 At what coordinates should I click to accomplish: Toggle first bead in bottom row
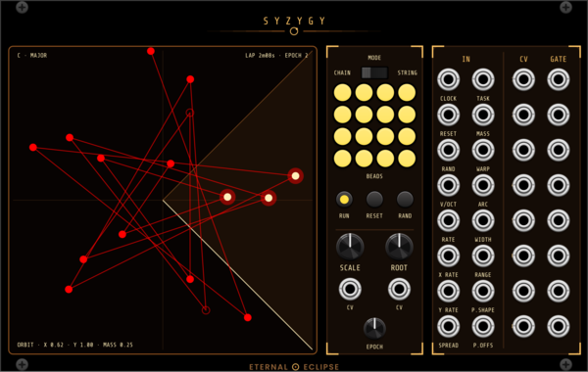coord(342,159)
